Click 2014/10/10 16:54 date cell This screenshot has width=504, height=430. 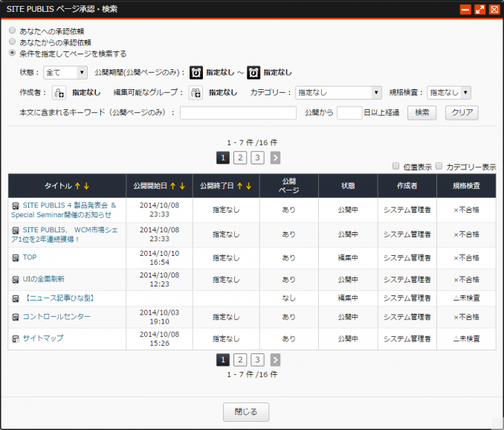click(159, 258)
